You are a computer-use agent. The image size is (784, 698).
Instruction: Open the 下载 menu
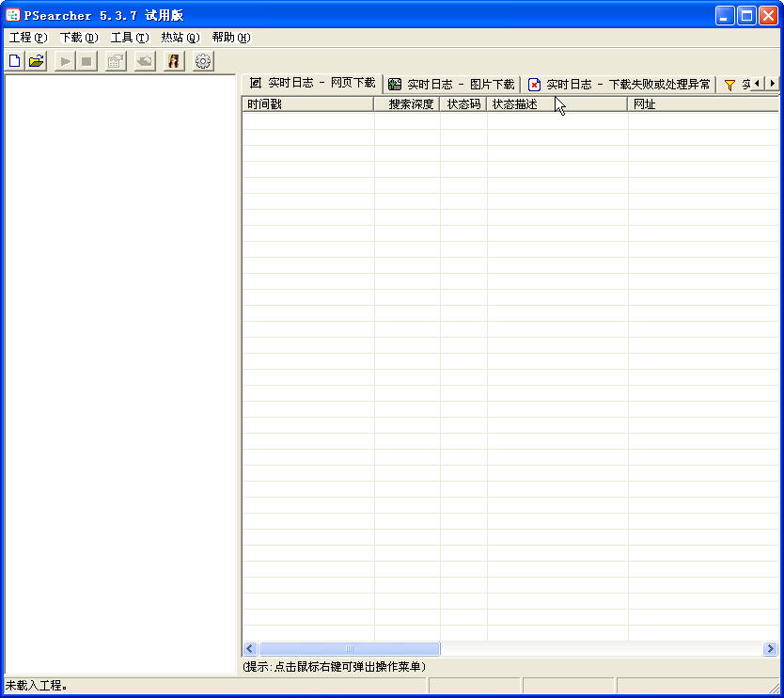pyautogui.click(x=78, y=38)
